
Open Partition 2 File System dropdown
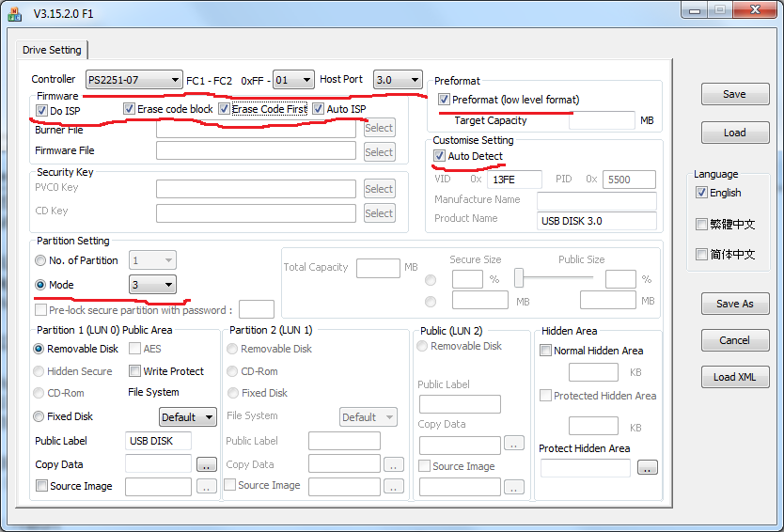point(368,417)
